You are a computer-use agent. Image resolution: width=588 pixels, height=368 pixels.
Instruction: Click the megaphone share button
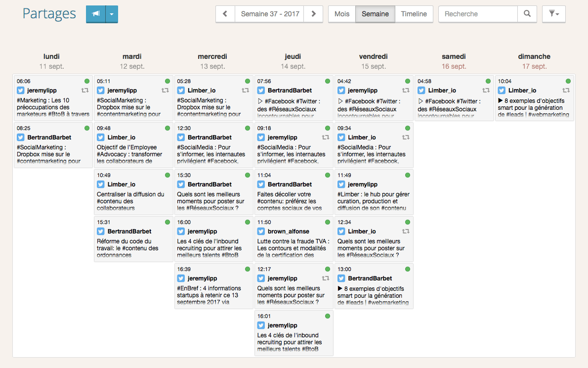(95, 14)
